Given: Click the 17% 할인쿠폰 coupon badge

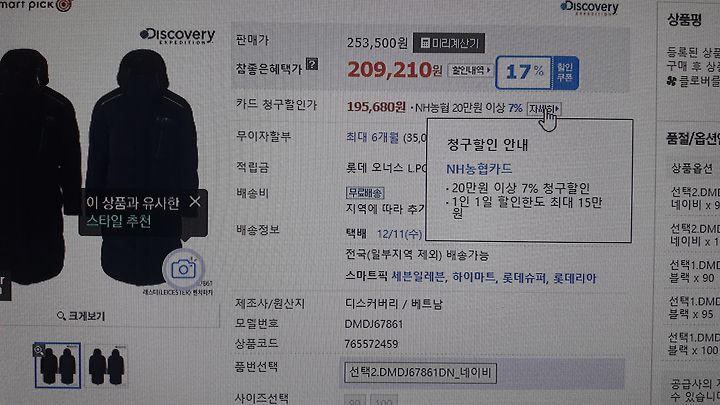Looking at the screenshot, I should [537, 72].
